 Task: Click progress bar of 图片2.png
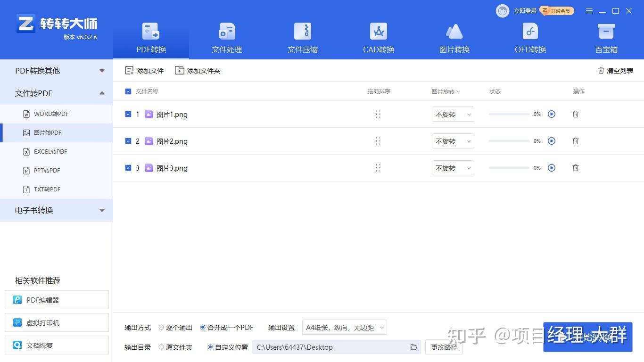click(x=509, y=141)
